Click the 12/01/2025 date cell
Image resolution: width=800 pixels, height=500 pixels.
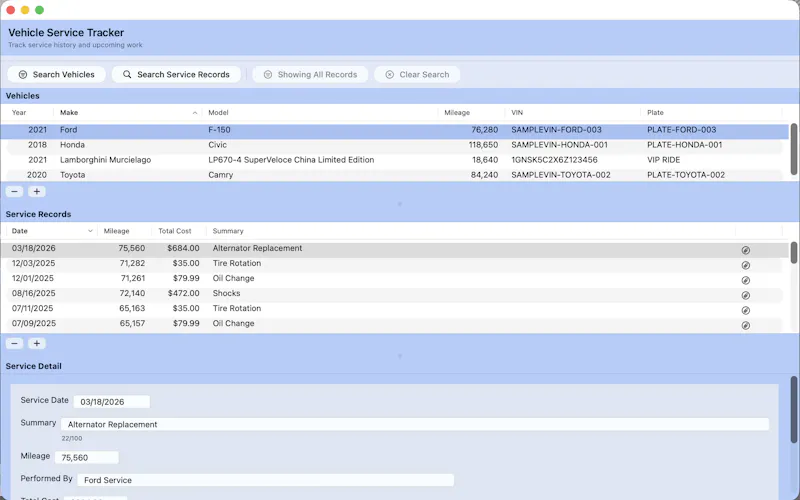click(33, 279)
